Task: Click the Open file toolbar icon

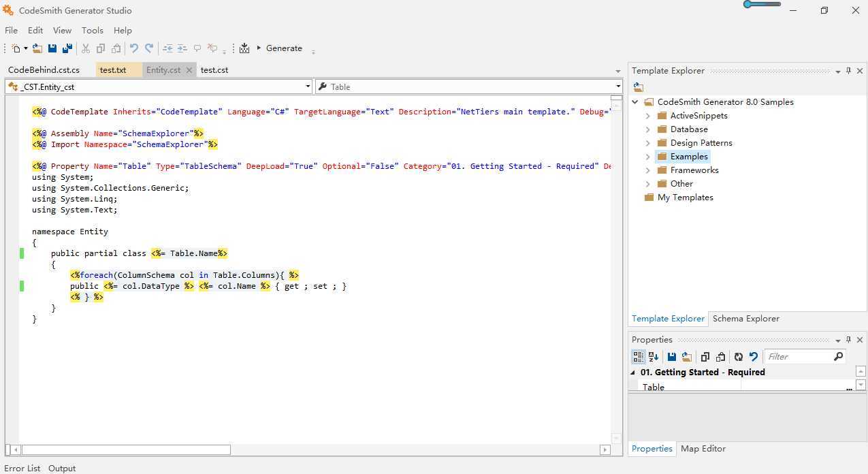Action: tap(37, 48)
